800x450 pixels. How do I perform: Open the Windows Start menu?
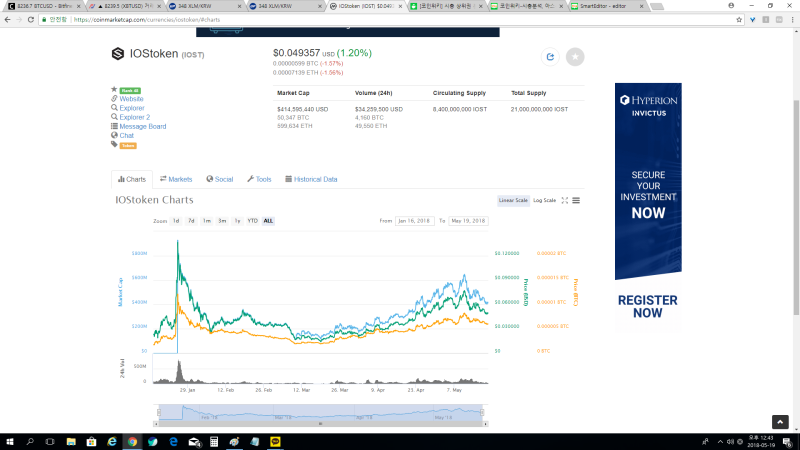(x=10, y=442)
